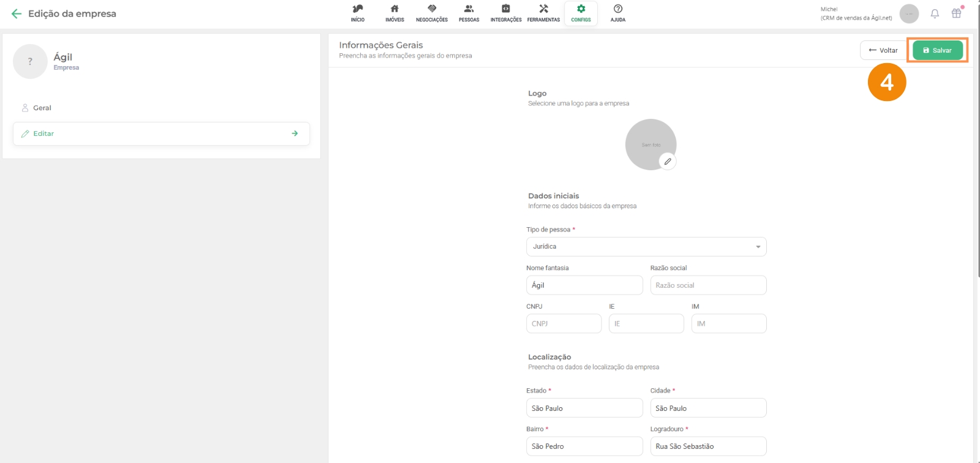Select Geral in the left panel
The image size is (980, 463).
(x=42, y=108)
